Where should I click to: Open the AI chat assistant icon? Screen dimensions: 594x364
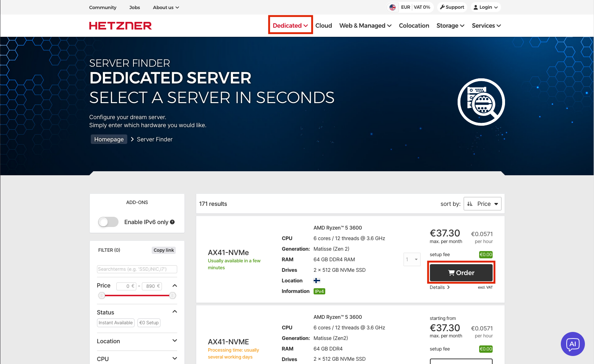(572, 344)
